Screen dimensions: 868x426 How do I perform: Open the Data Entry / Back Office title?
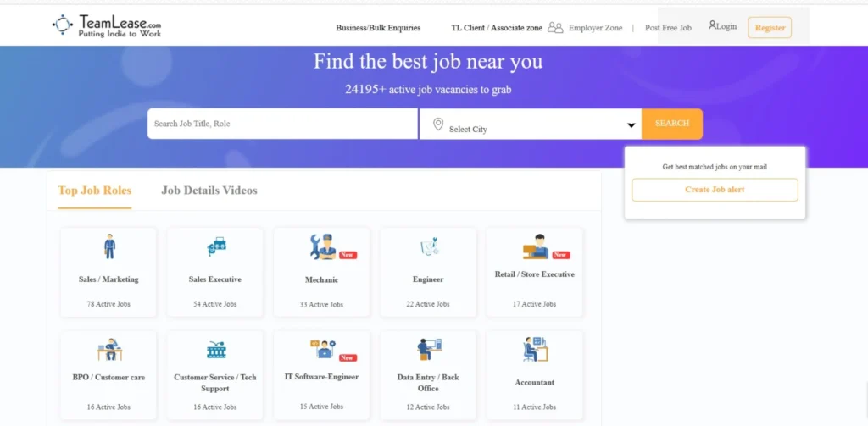coord(428,383)
